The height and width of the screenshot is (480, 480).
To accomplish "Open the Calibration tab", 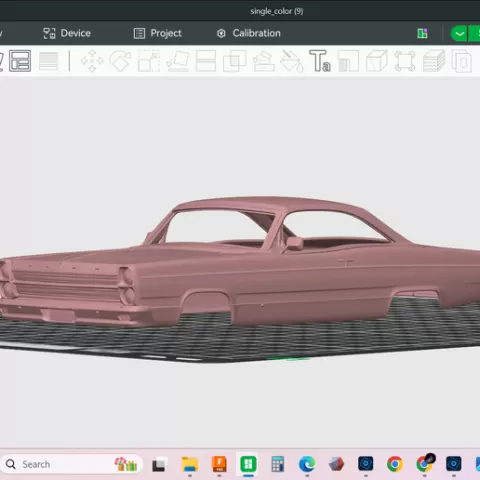I will pos(249,33).
